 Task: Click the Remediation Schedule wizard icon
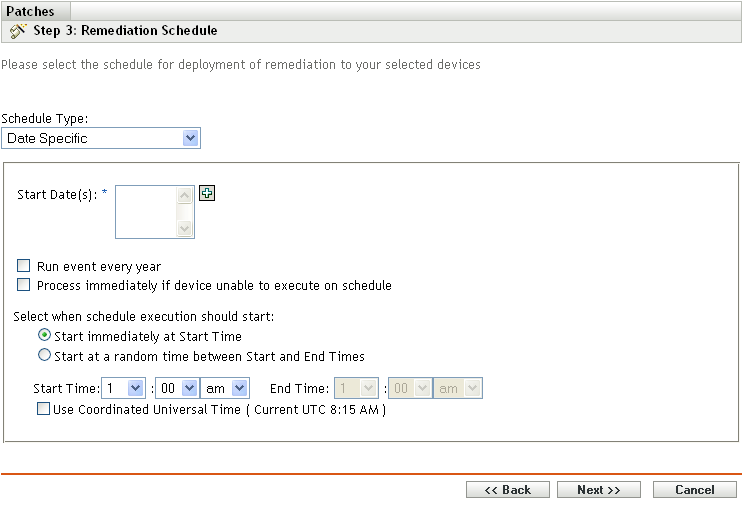click(18, 31)
